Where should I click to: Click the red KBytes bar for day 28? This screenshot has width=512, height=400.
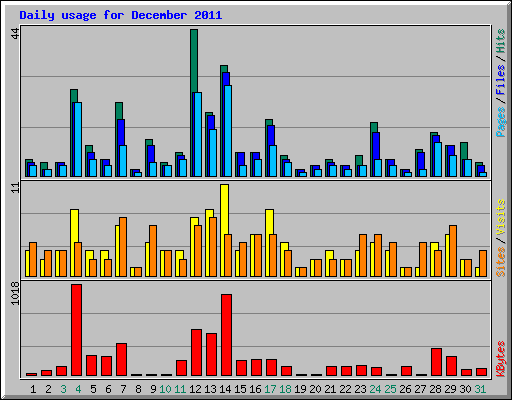436,362
